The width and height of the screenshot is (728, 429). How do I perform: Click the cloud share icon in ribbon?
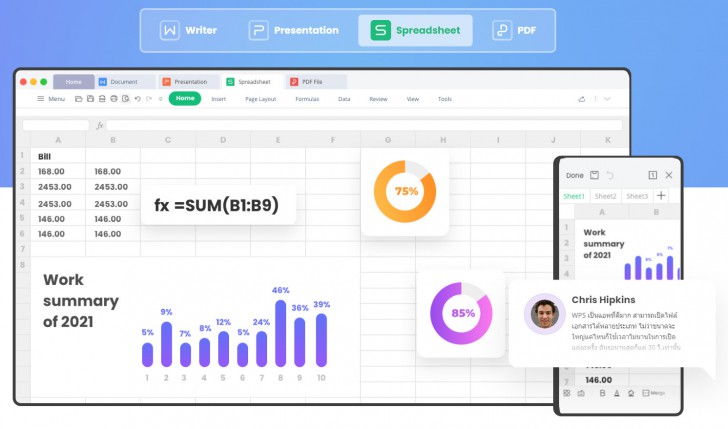coord(581,99)
